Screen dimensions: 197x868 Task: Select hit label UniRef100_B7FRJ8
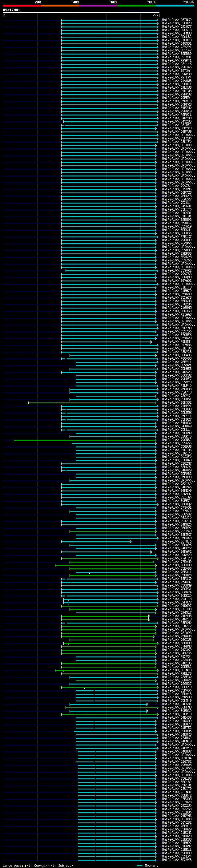(177, 714)
